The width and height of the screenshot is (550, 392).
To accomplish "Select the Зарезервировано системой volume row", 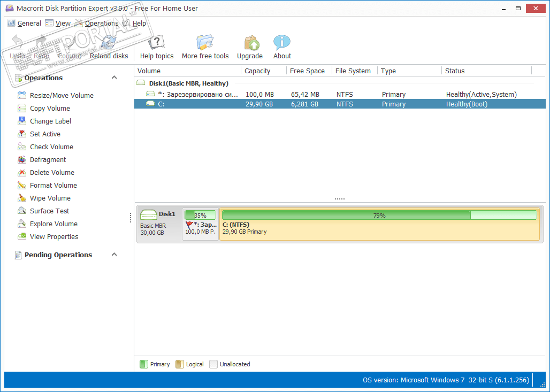I will coord(340,94).
